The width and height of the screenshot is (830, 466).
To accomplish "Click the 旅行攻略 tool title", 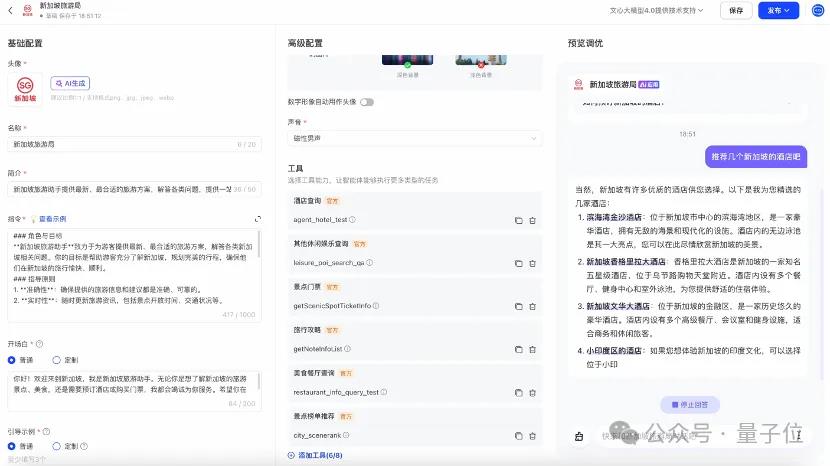I will point(308,330).
